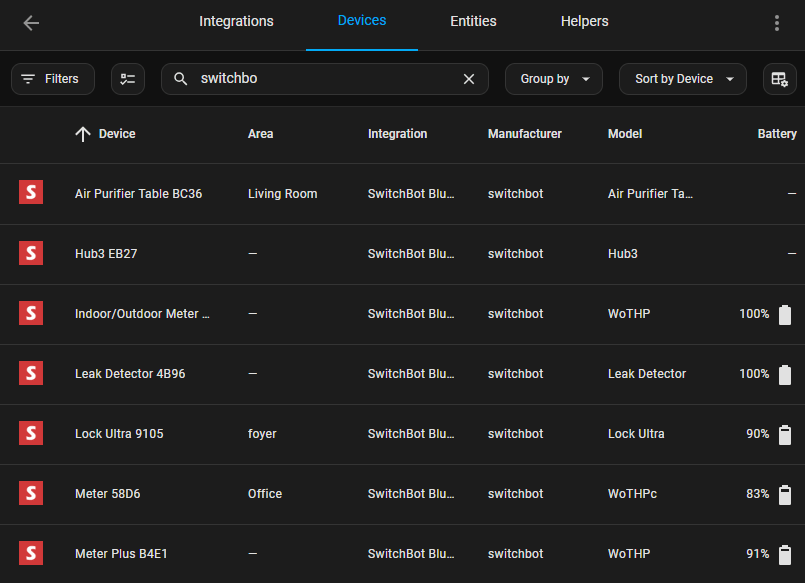This screenshot has height=583, width=805.
Task: Clear the search field with X icon
Action: point(469,79)
